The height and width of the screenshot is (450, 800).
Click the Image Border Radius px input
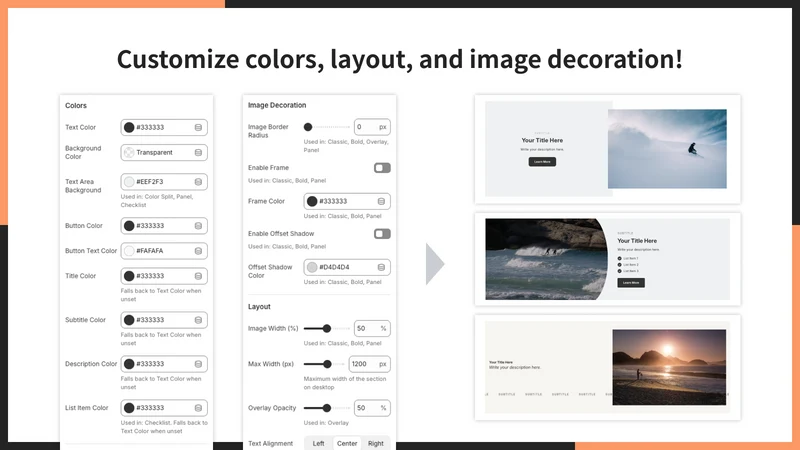pos(372,127)
